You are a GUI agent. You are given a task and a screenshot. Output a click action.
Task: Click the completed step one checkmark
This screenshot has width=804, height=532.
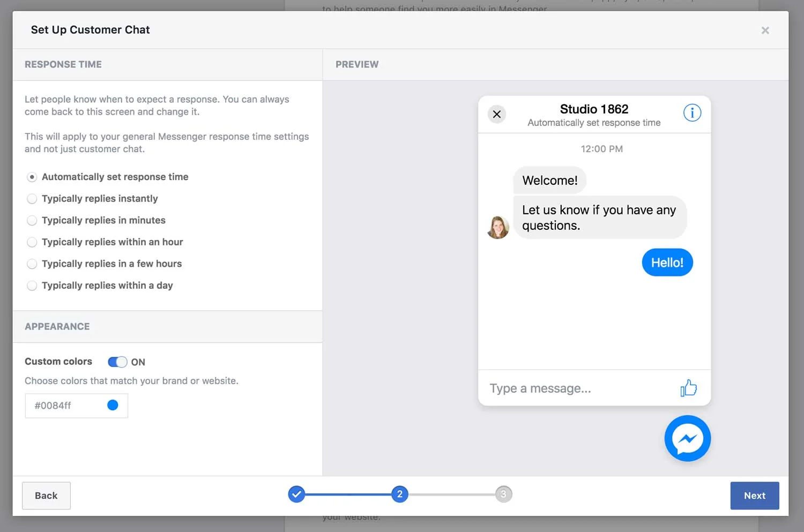click(x=296, y=494)
